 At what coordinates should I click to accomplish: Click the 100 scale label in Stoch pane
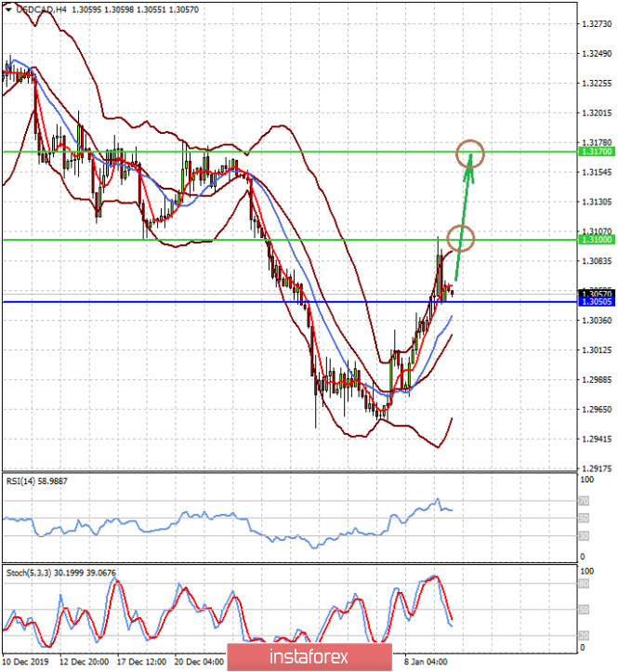[586, 572]
